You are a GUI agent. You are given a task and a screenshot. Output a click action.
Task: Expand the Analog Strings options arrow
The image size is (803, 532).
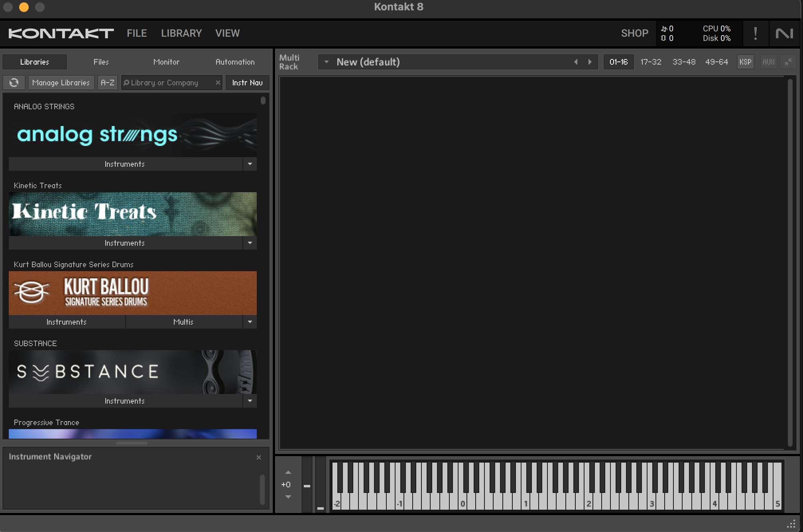pos(250,164)
